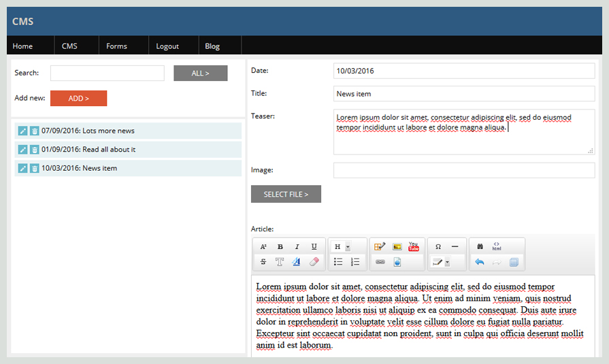Grab the Teaser textarea resize handle
The height and width of the screenshot is (364, 609).
click(x=591, y=151)
